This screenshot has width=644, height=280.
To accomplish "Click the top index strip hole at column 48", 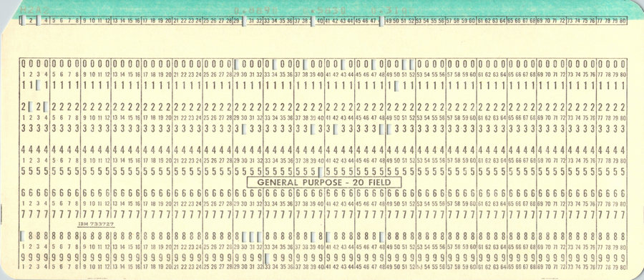I will [x=381, y=21].
